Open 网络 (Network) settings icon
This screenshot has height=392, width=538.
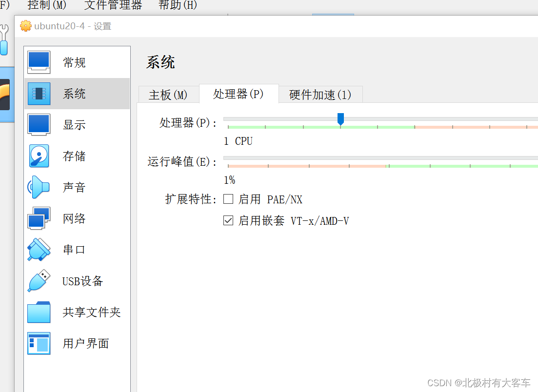(x=39, y=218)
